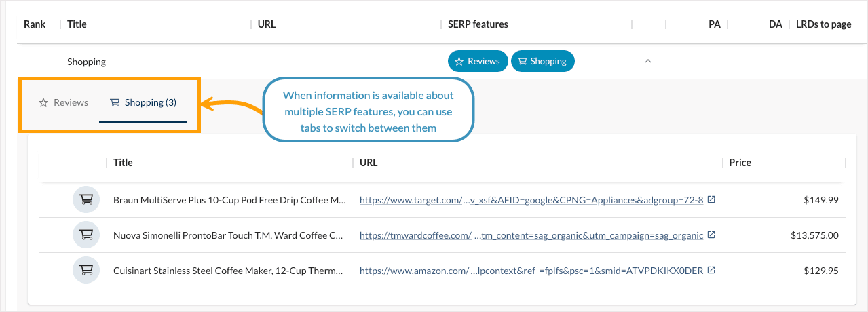Click the Reviews SERP feature pill
Screen dimensions: 868x312
478,62
